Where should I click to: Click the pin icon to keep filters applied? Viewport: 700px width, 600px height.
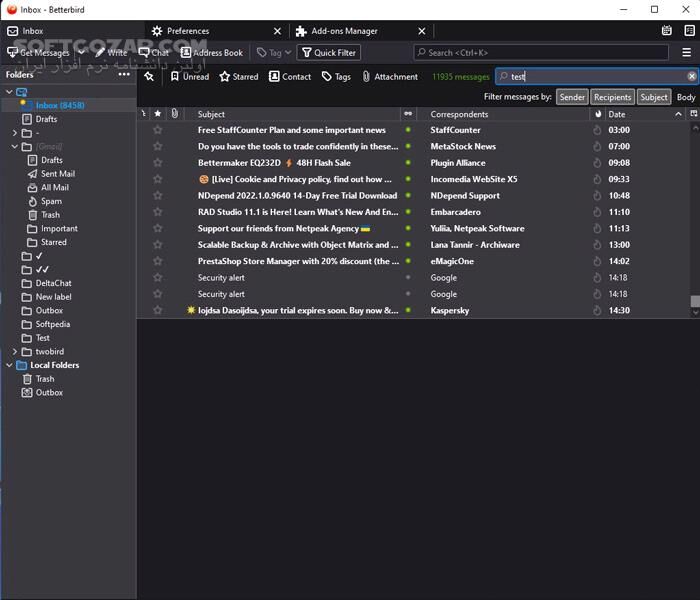pos(149,76)
